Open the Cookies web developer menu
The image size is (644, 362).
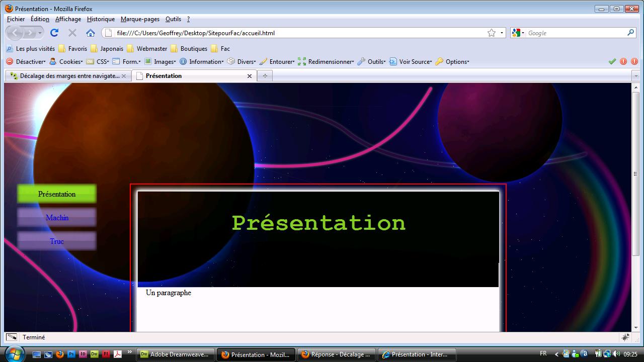tap(66, 62)
